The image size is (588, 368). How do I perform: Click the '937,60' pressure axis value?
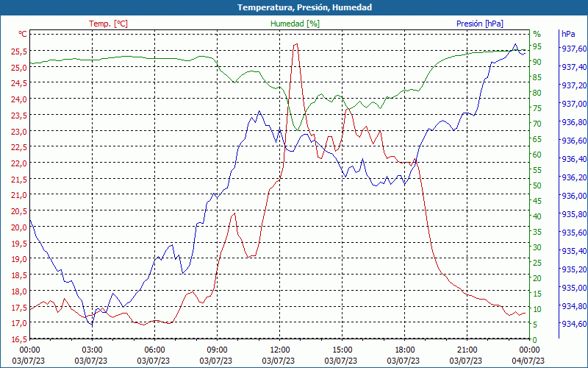(x=574, y=49)
